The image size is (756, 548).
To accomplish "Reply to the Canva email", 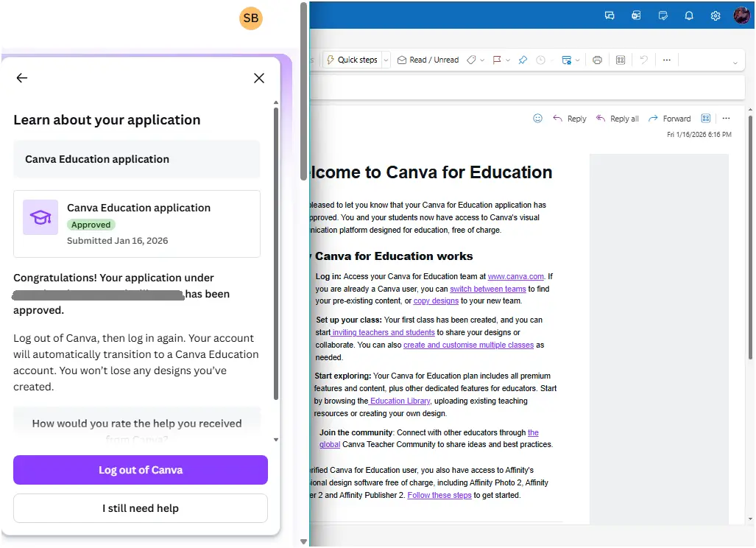I will coord(570,118).
